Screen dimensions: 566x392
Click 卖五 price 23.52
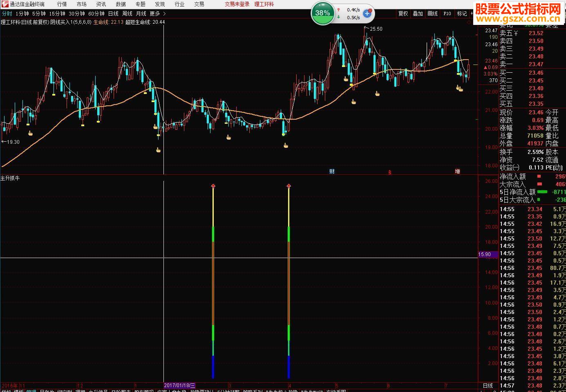point(536,33)
